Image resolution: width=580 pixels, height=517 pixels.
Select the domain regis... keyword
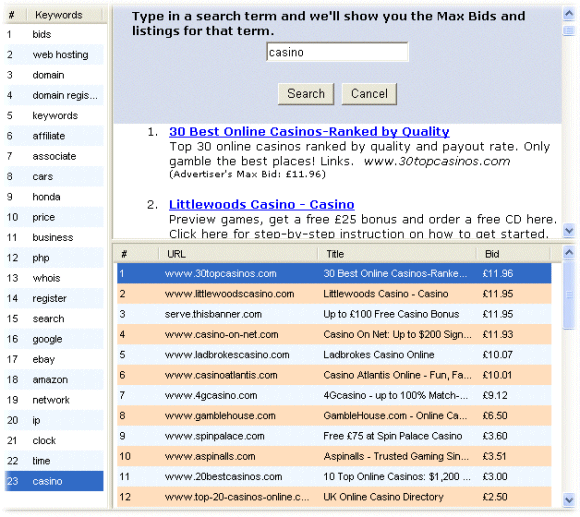54,95
